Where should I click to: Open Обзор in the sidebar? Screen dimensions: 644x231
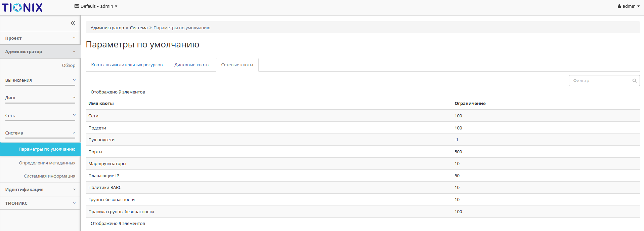point(69,66)
